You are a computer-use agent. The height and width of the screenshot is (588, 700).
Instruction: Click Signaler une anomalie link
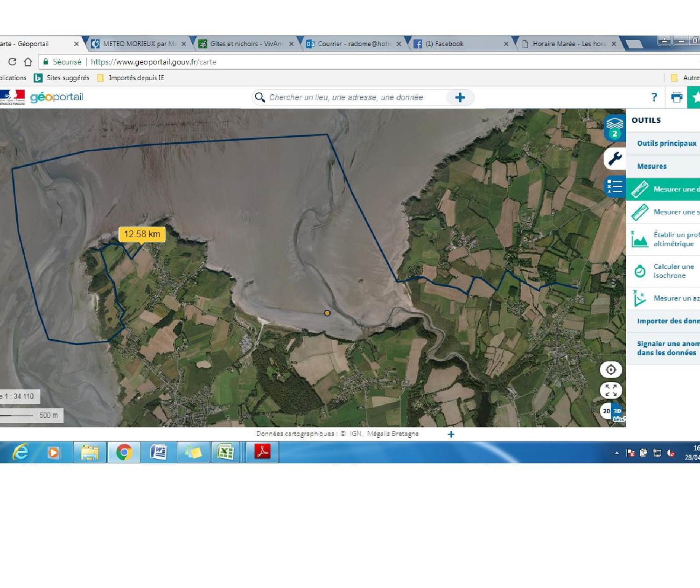tap(667, 348)
